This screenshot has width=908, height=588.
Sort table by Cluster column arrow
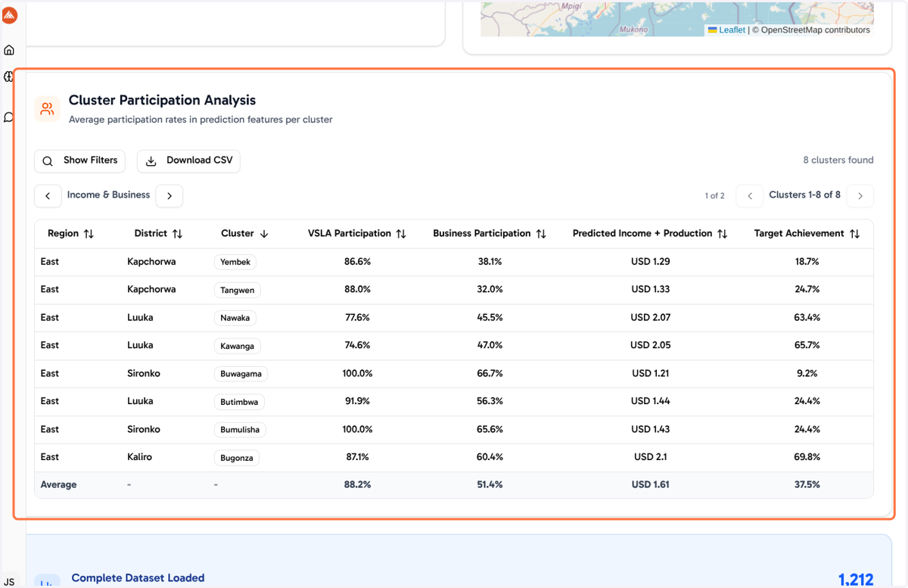264,234
